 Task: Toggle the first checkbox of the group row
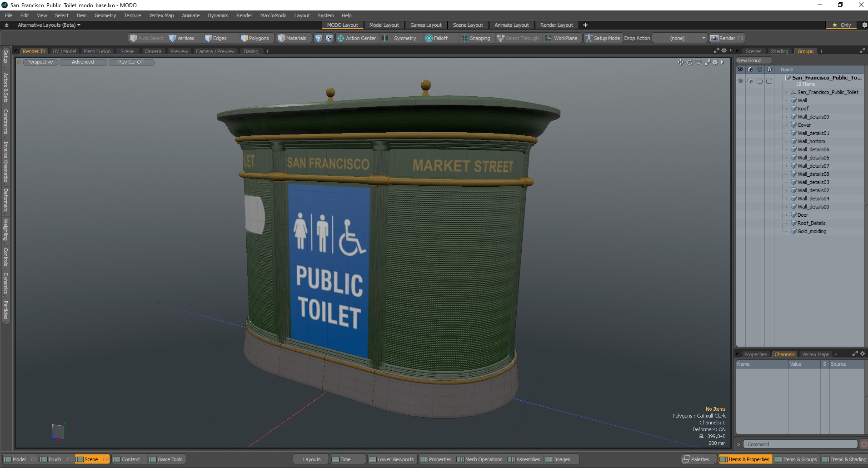[759, 81]
